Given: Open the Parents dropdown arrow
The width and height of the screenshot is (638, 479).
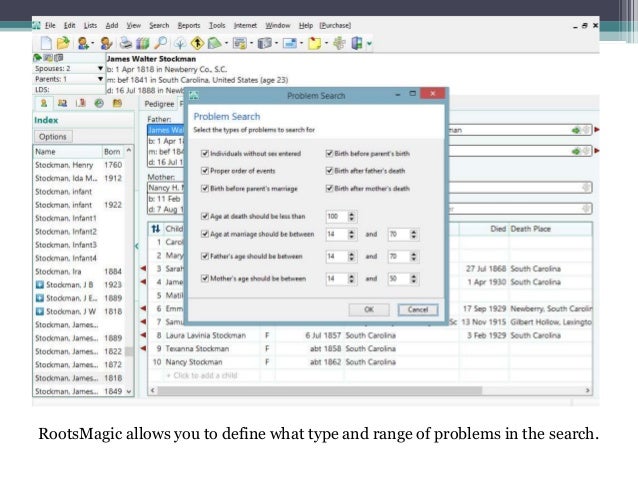Looking at the screenshot, I should tap(100, 79).
